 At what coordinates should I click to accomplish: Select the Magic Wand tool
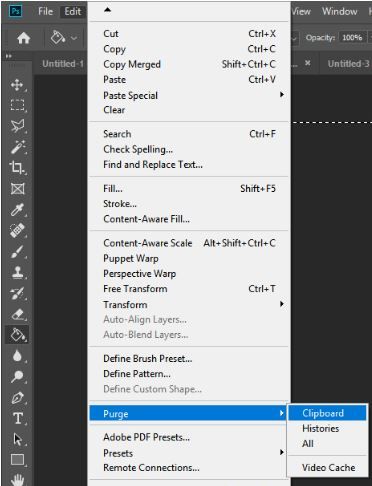coord(17,147)
